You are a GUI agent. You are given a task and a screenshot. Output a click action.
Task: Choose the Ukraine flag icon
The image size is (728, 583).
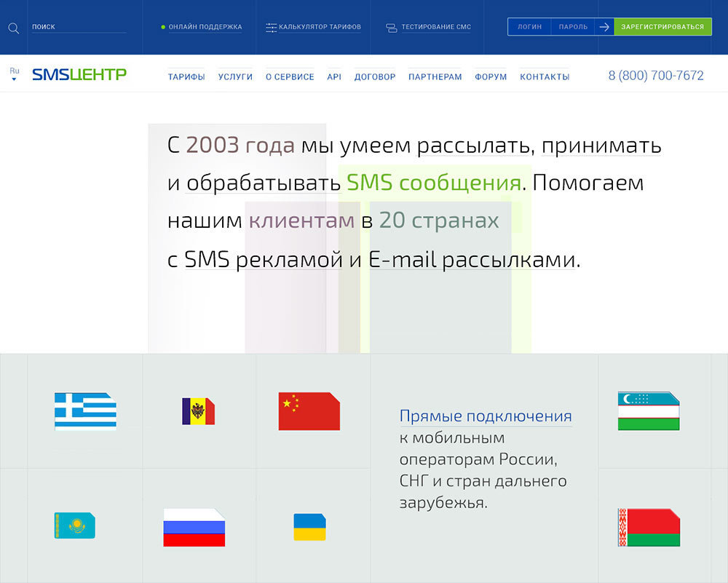[x=309, y=527]
